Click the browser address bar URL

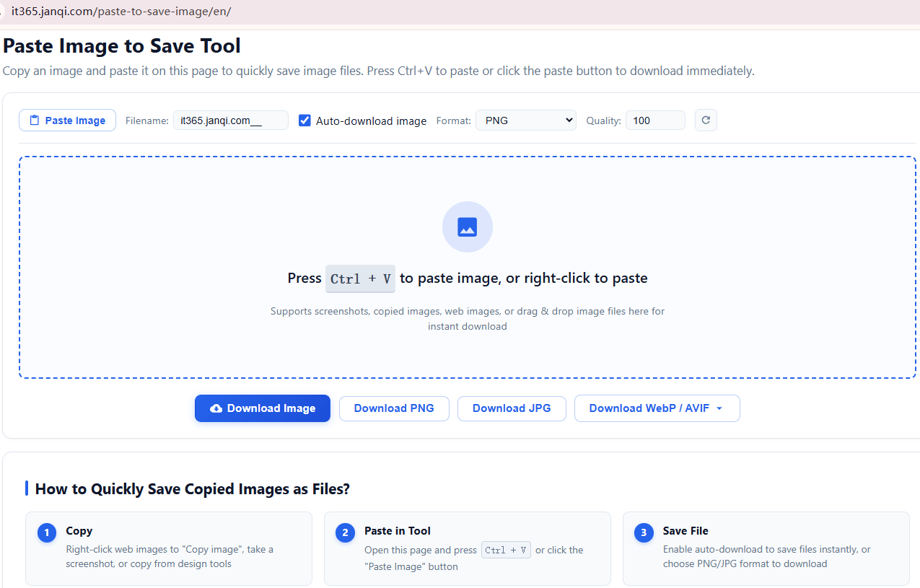point(121,12)
